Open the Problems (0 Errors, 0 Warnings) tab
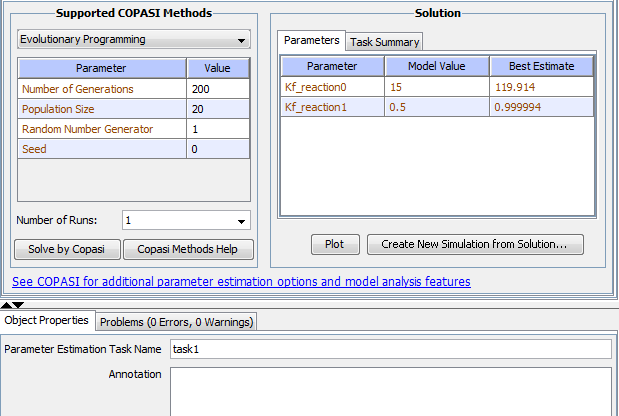Viewport: 619px width, 416px height. (176, 322)
